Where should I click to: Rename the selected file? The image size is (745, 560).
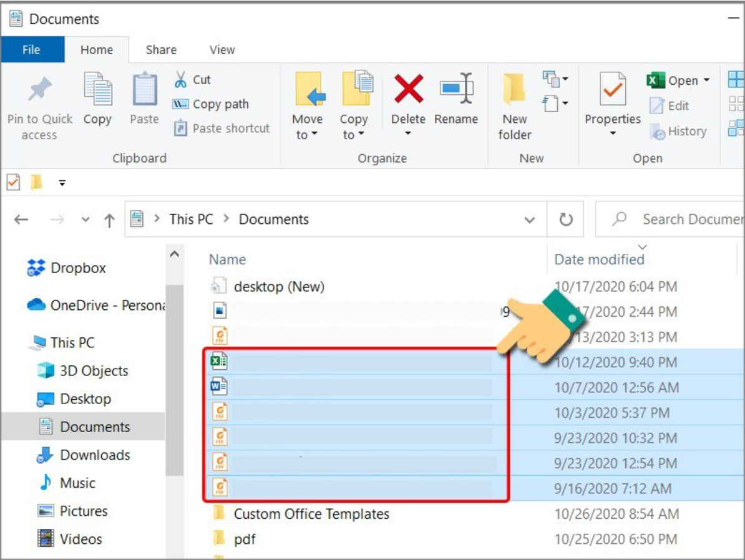(456, 99)
